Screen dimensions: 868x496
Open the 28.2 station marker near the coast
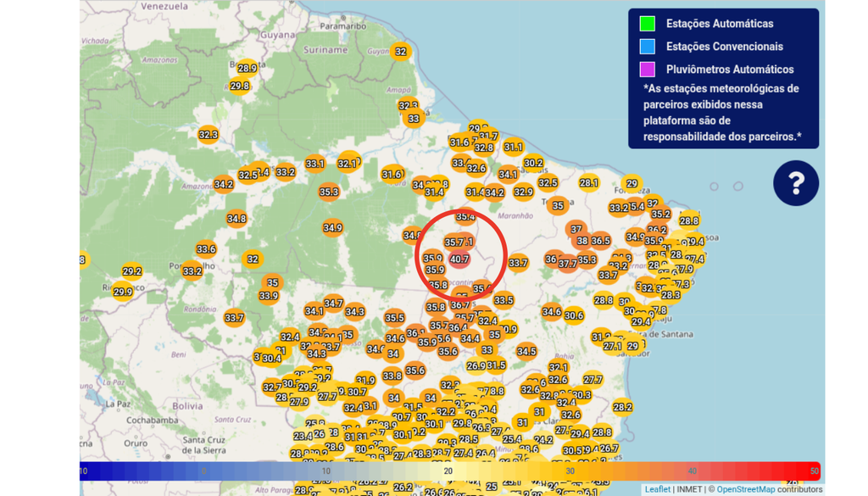pyautogui.click(x=622, y=407)
